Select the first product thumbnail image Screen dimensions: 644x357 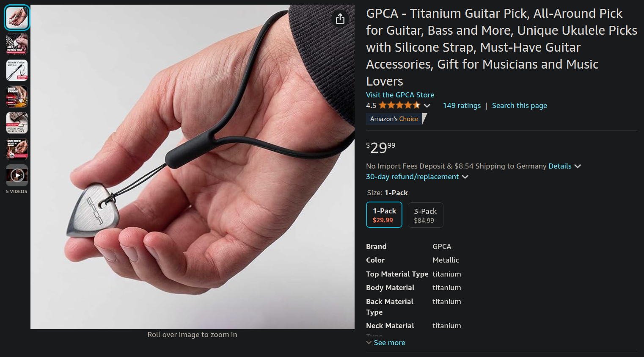[x=17, y=18]
